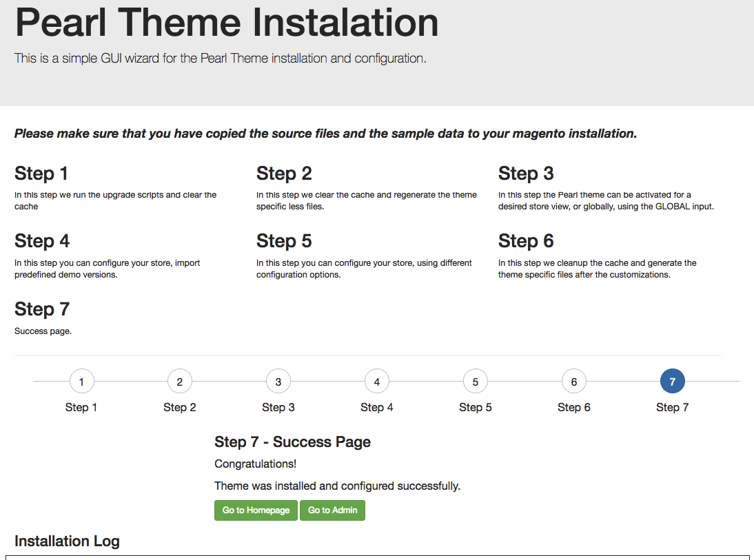754x560 pixels.
Task: Click text "we cleanup the cache and generate"
Action: pyautogui.click(x=608, y=263)
